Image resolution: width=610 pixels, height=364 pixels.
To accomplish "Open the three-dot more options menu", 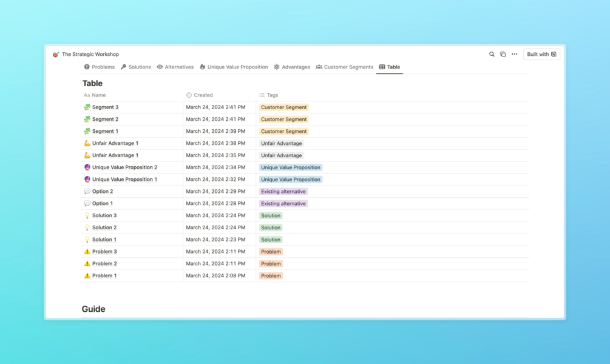I will (x=514, y=55).
